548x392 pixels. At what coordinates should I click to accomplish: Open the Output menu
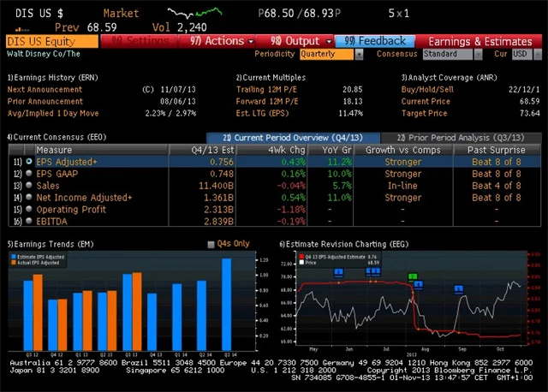pyautogui.click(x=301, y=40)
